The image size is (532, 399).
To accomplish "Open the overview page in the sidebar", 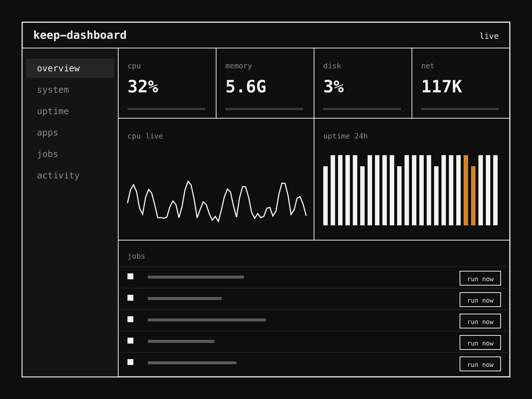I will pyautogui.click(x=70, y=68).
